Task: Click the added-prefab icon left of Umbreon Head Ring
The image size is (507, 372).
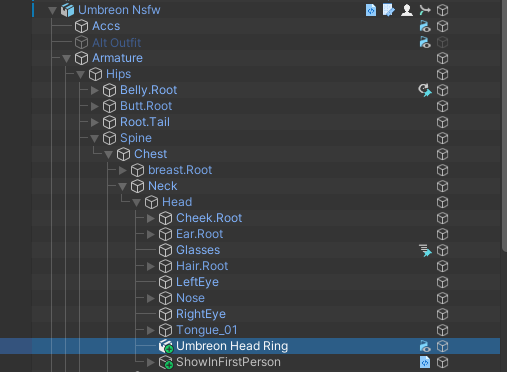Action: pyautogui.click(x=166, y=346)
